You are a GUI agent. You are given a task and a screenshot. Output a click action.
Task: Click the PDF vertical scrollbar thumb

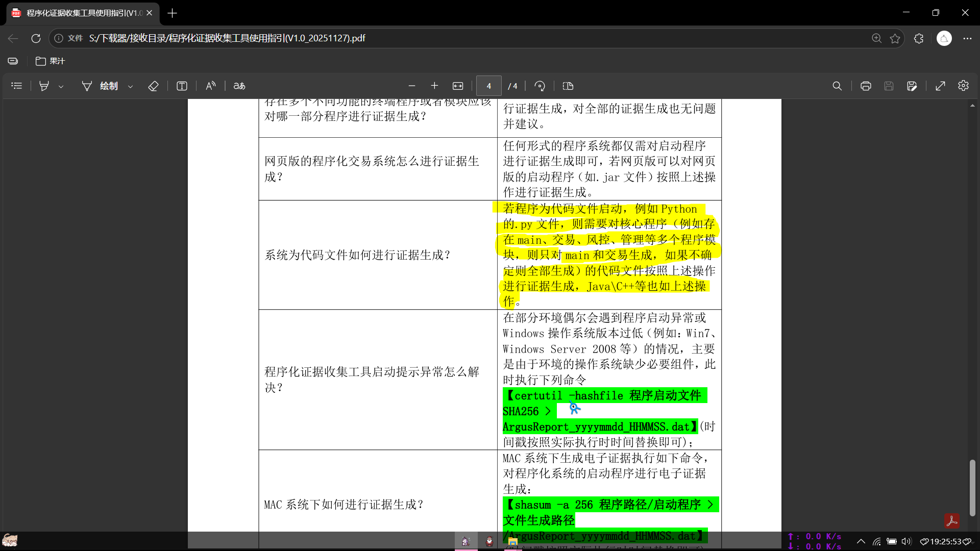972,488
